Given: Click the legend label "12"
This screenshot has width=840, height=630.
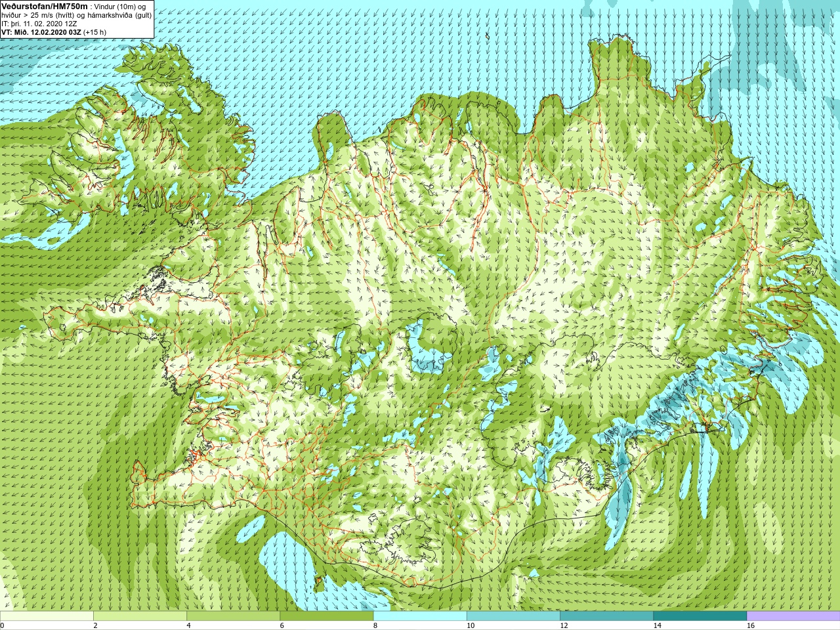Looking at the screenshot, I should (564, 625).
